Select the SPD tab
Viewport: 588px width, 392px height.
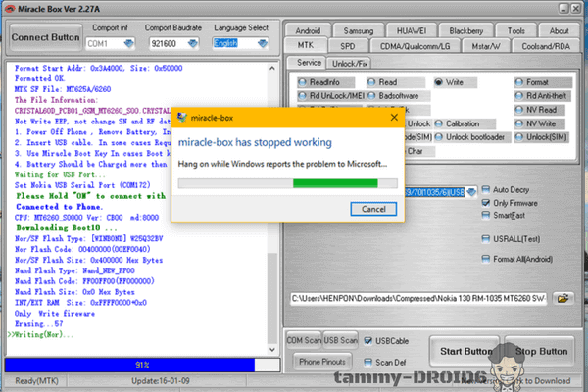click(348, 46)
